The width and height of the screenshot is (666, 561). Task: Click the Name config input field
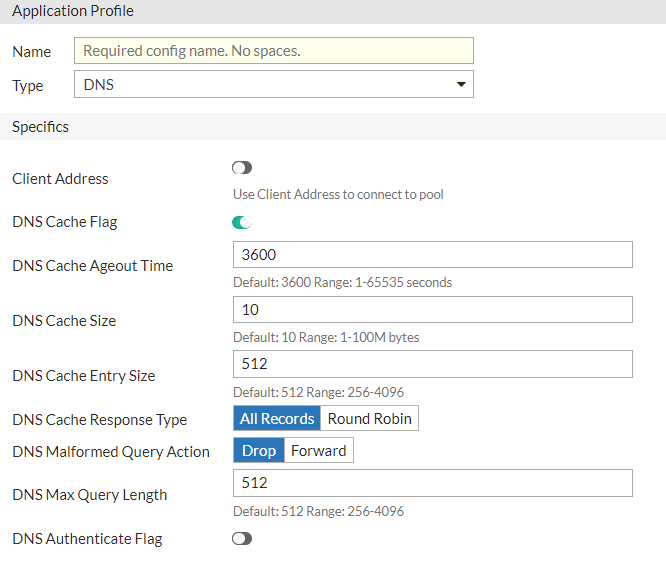point(273,51)
